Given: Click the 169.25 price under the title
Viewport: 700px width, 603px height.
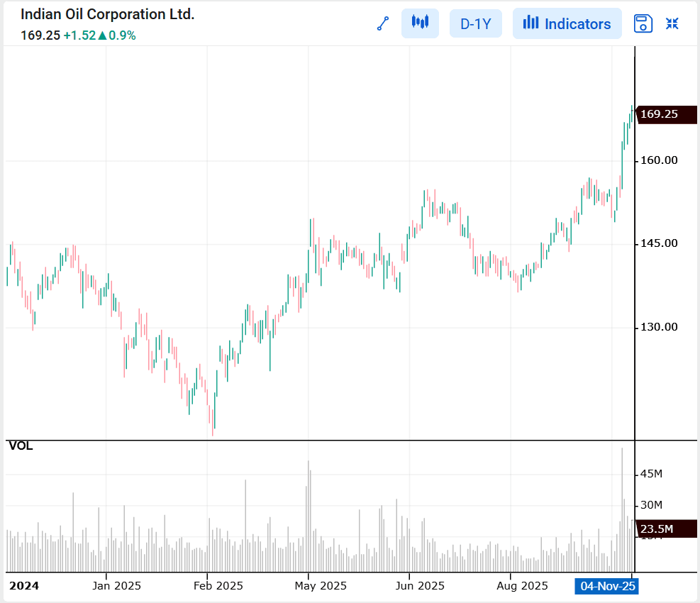Looking at the screenshot, I should pyautogui.click(x=40, y=35).
